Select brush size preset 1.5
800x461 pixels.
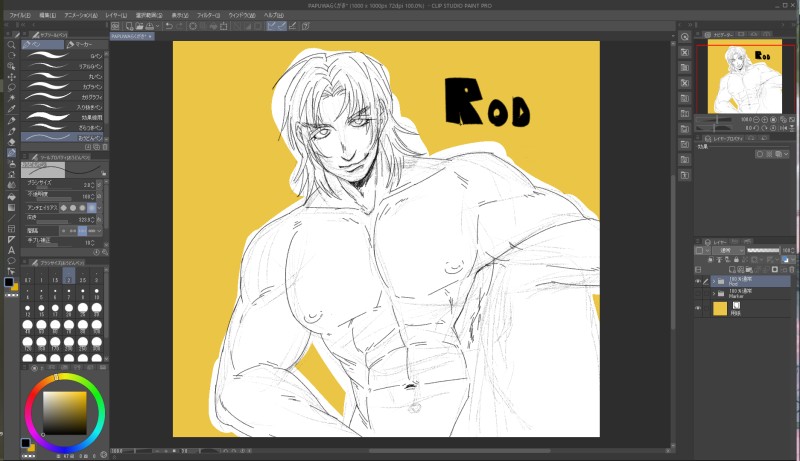[x=55, y=276]
